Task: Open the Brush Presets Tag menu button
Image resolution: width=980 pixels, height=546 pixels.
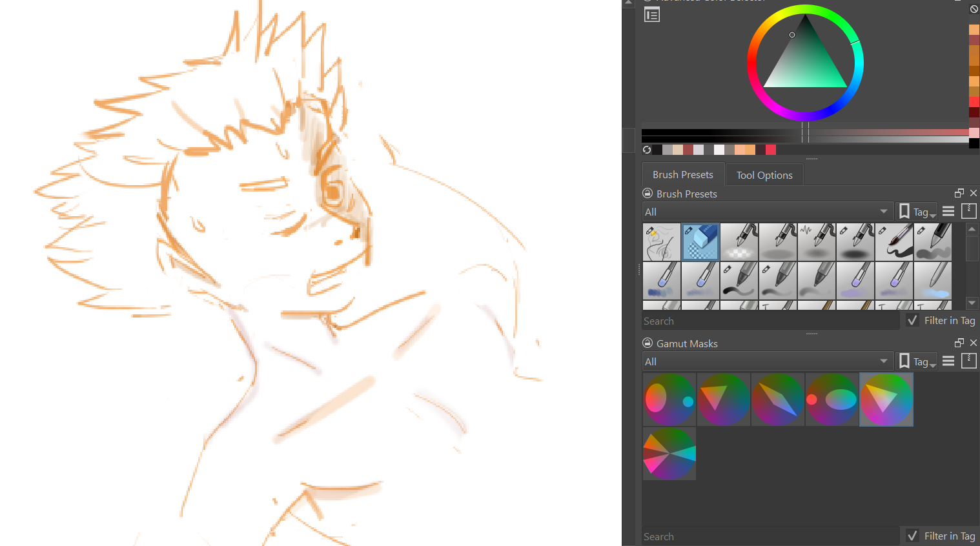Action: tap(917, 212)
